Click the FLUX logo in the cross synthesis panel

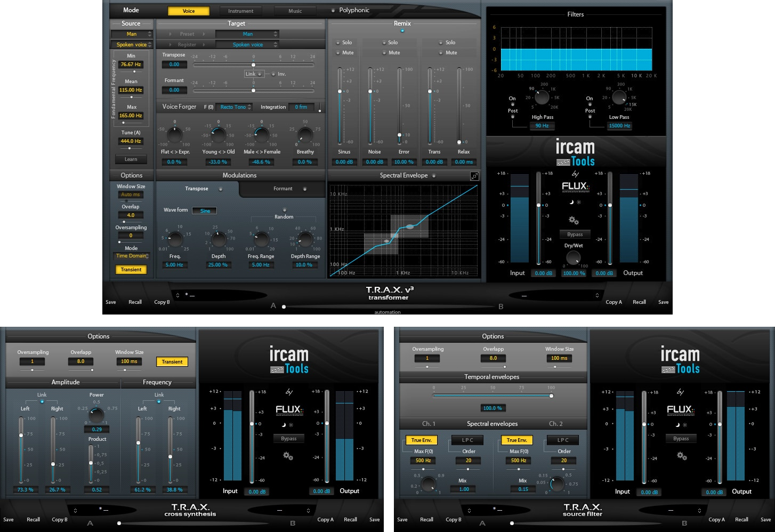click(x=288, y=411)
